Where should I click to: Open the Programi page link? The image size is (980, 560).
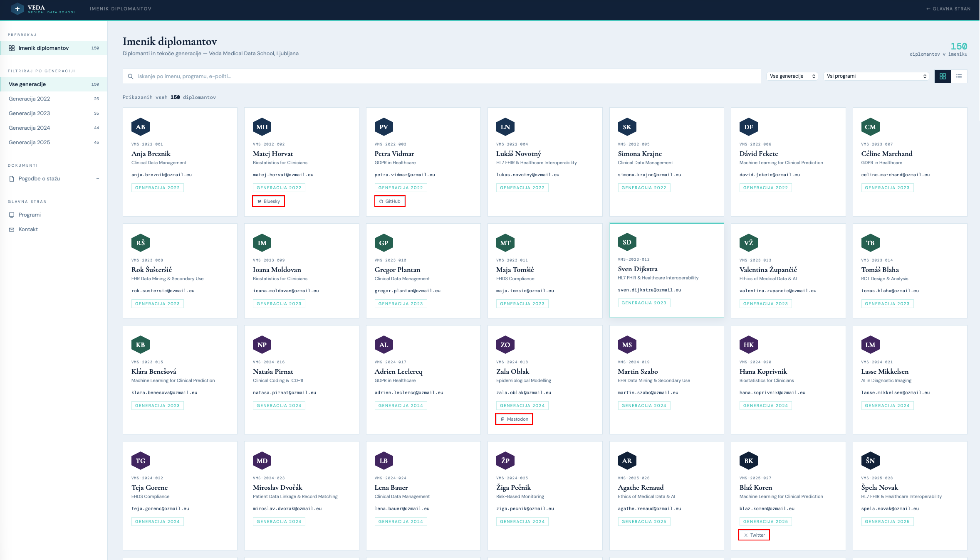click(54, 215)
